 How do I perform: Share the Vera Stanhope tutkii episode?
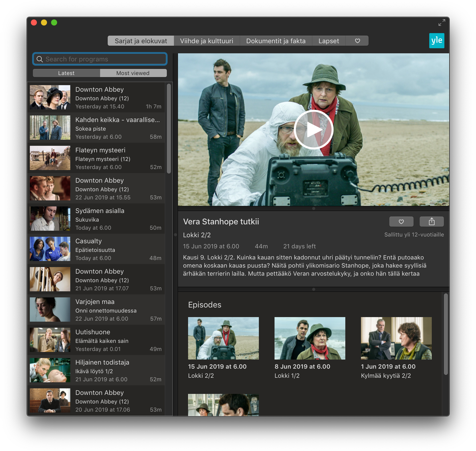pyautogui.click(x=432, y=222)
